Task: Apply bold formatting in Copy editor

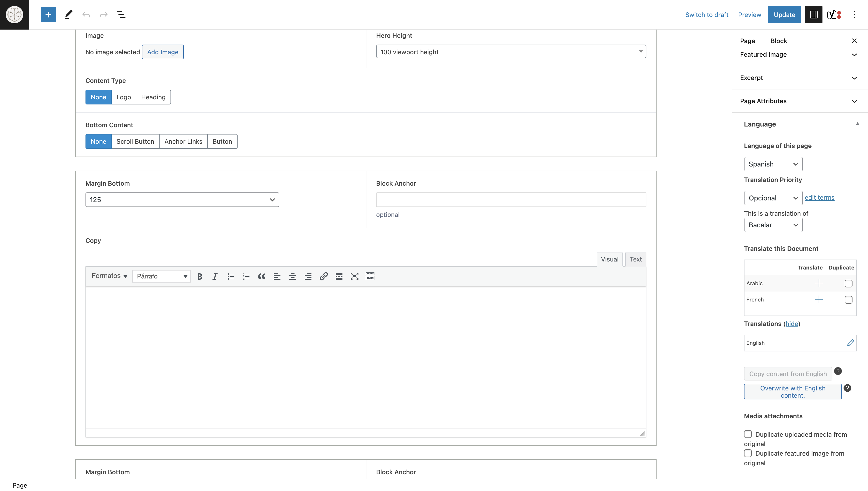Action: pos(200,277)
